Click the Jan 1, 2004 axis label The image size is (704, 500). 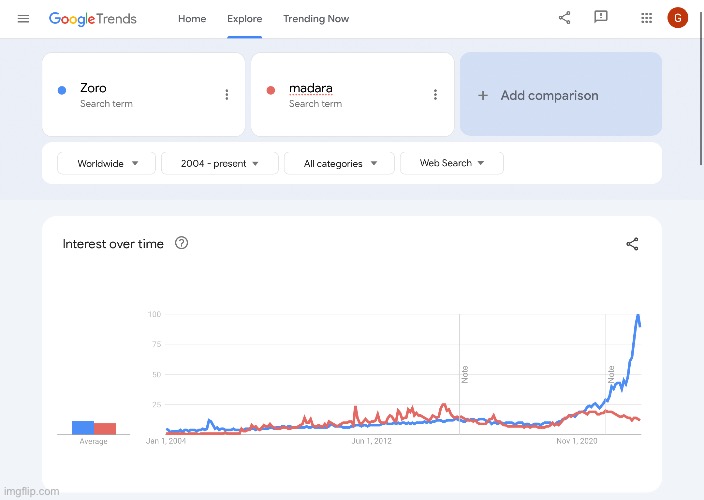(166, 441)
